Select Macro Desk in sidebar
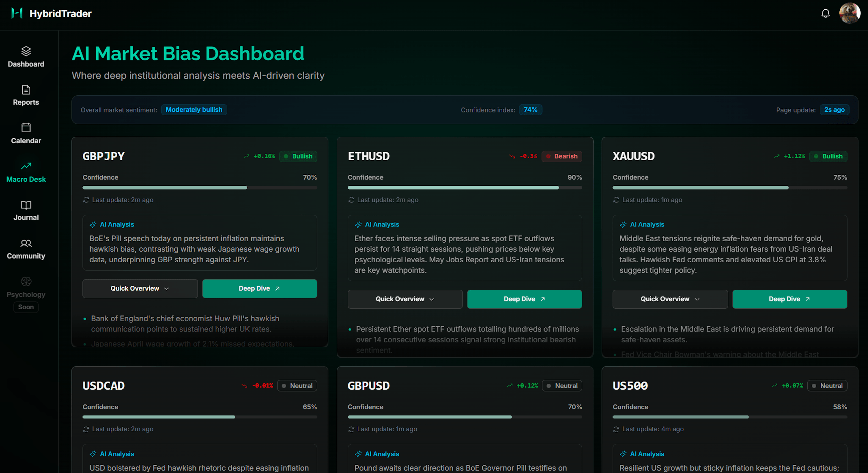Image resolution: width=868 pixels, height=473 pixels. pyautogui.click(x=26, y=172)
